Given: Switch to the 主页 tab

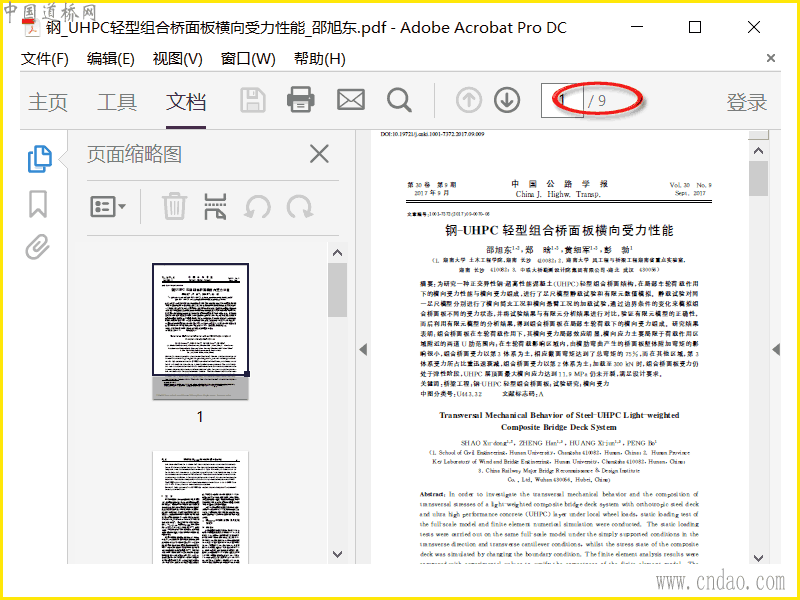Looking at the screenshot, I should pyautogui.click(x=48, y=102).
